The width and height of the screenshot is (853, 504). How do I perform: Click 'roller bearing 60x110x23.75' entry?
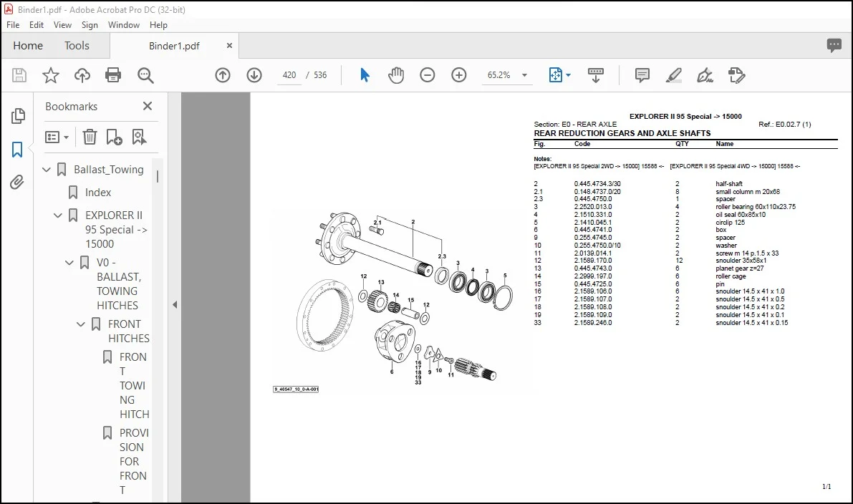point(756,207)
